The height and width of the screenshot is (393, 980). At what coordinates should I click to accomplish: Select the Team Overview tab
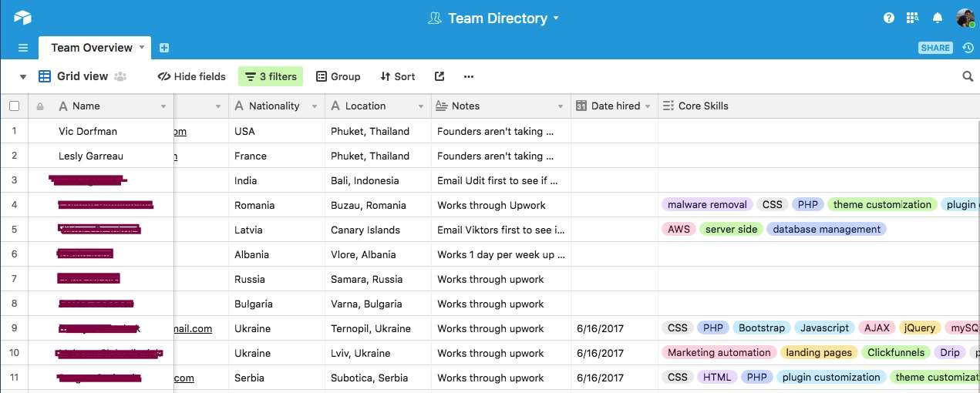coord(92,48)
